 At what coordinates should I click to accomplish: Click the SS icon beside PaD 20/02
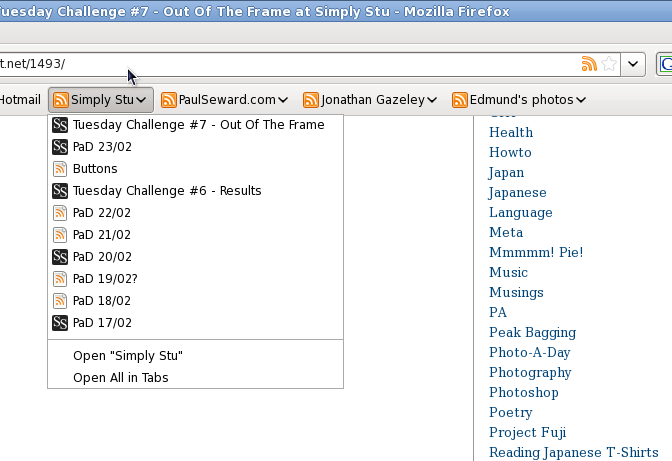(60, 257)
